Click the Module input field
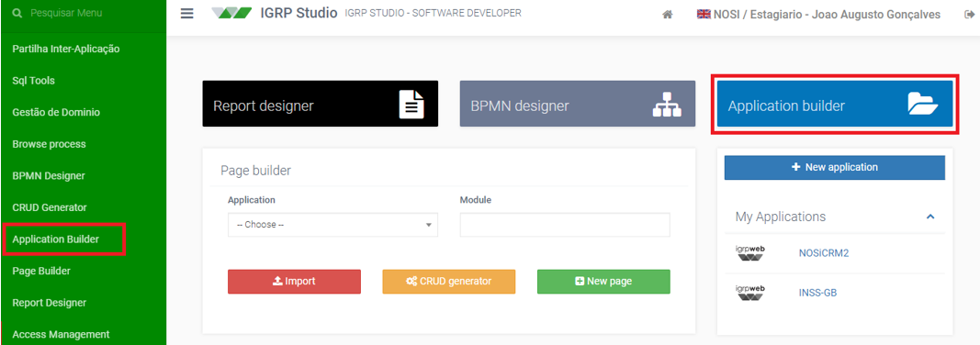980x345 pixels. (x=565, y=225)
